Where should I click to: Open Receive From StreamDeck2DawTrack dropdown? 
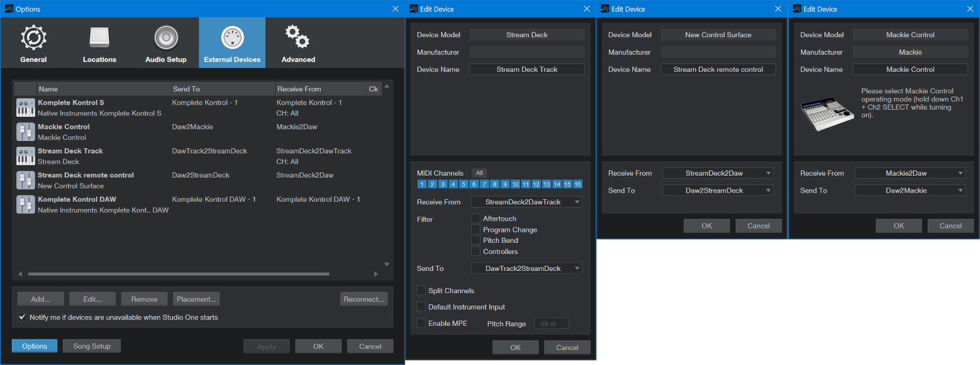click(x=527, y=202)
